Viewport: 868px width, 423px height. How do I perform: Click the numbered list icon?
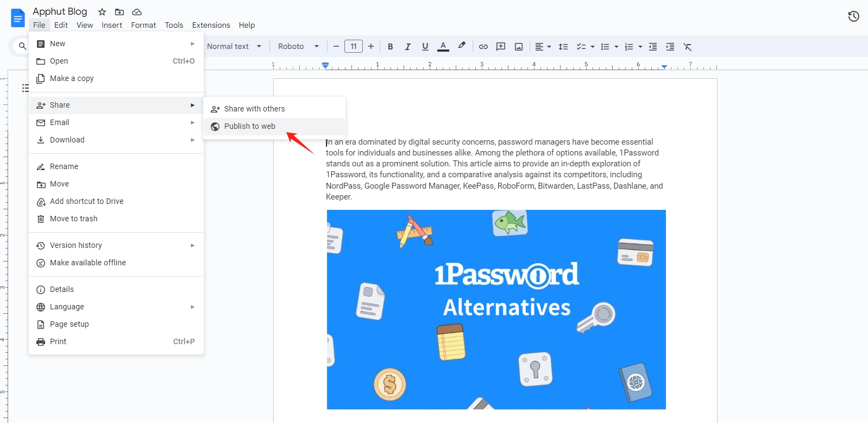tap(629, 47)
